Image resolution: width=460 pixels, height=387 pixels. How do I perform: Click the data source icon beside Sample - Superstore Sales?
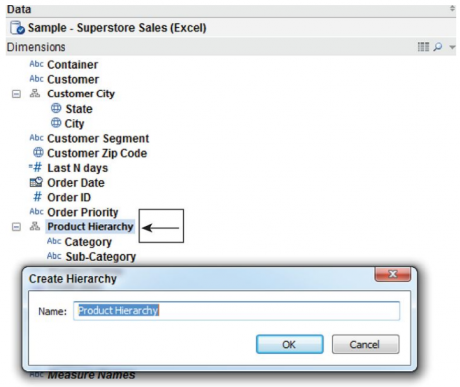click(17, 28)
